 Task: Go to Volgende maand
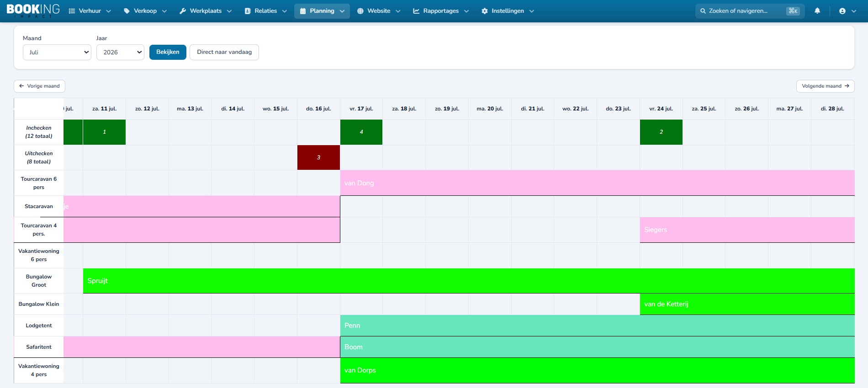pyautogui.click(x=825, y=86)
